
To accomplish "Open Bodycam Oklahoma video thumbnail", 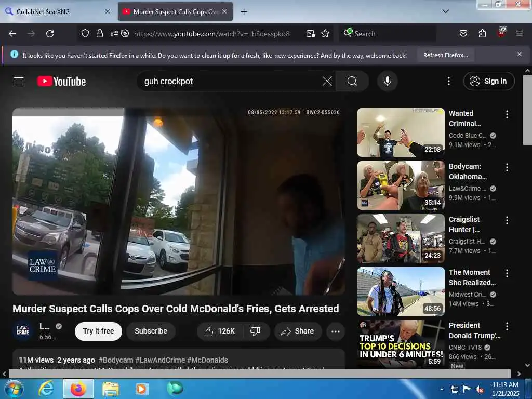I will pyautogui.click(x=401, y=185).
